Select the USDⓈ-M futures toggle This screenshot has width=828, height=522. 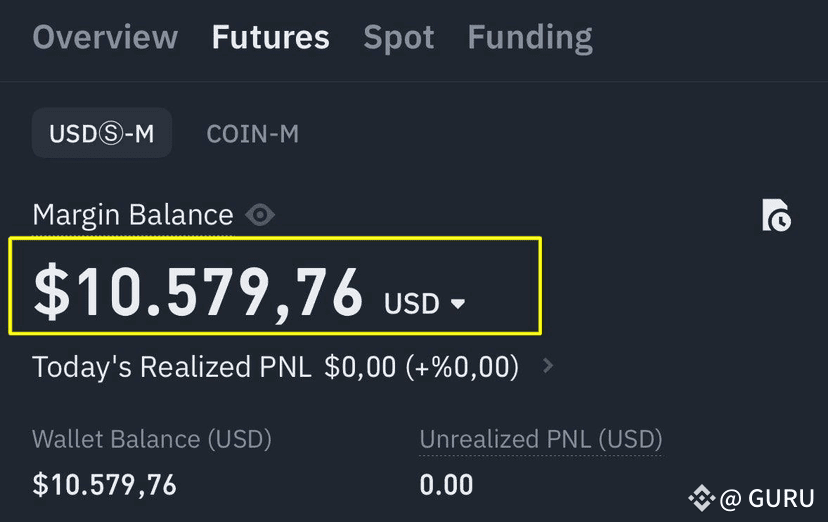102,133
